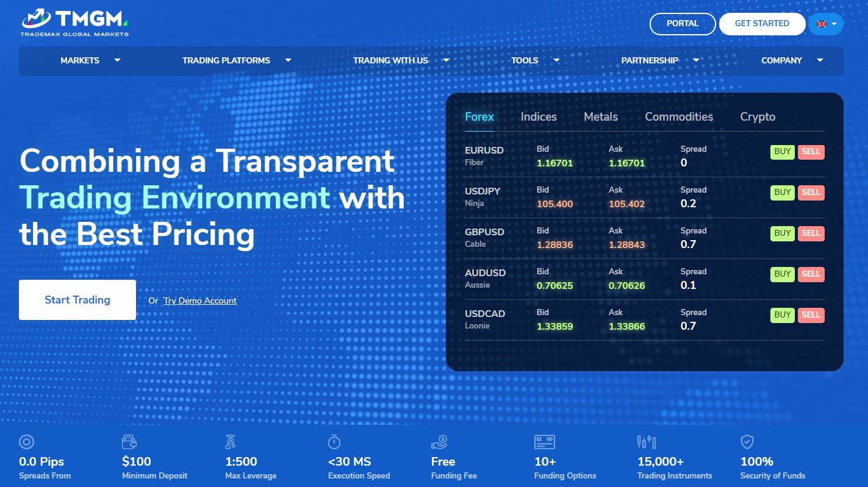868x487 pixels.
Task: Click the Start Trading button
Action: click(x=77, y=300)
